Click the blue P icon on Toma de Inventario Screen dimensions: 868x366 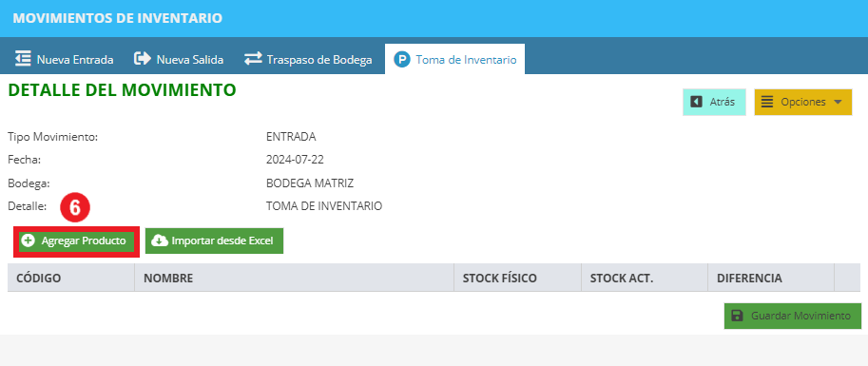pos(402,59)
